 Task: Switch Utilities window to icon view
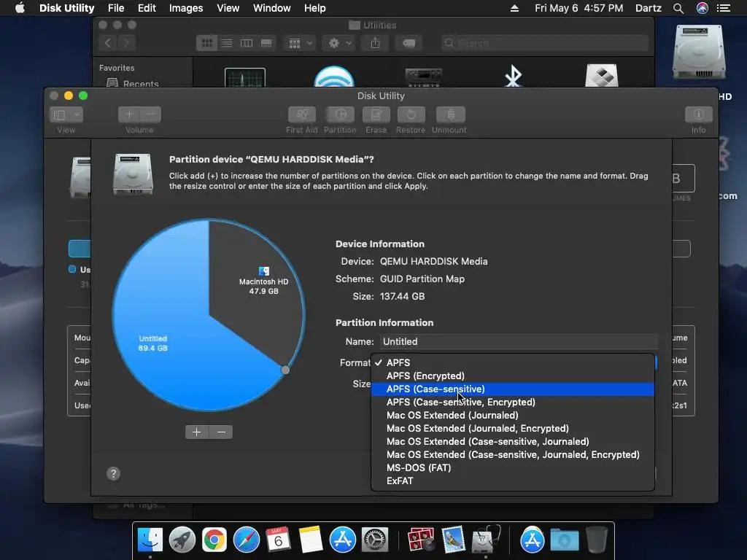click(x=206, y=43)
